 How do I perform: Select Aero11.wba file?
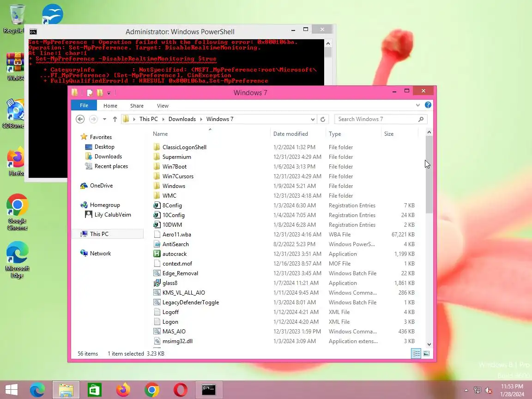[x=176, y=235]
